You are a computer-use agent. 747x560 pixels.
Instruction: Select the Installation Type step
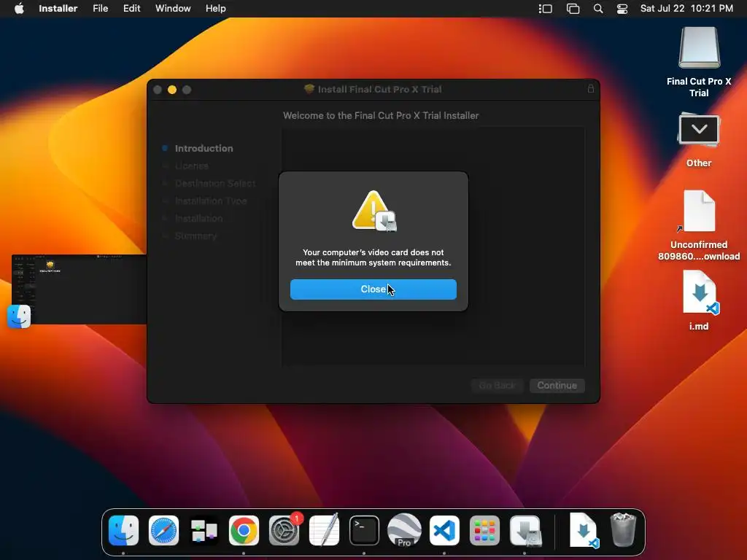tap(211, 201)
